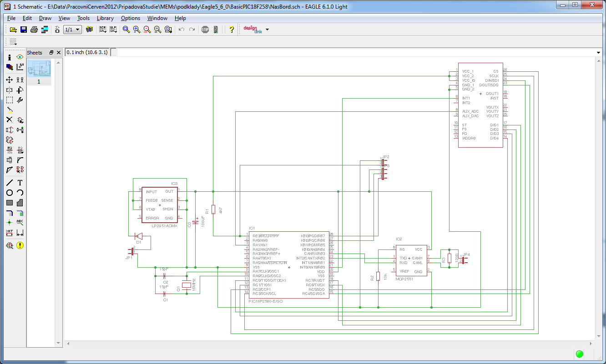Select the Text tool
This screenshot has height=364, width=606.
(x=20, y=183)
